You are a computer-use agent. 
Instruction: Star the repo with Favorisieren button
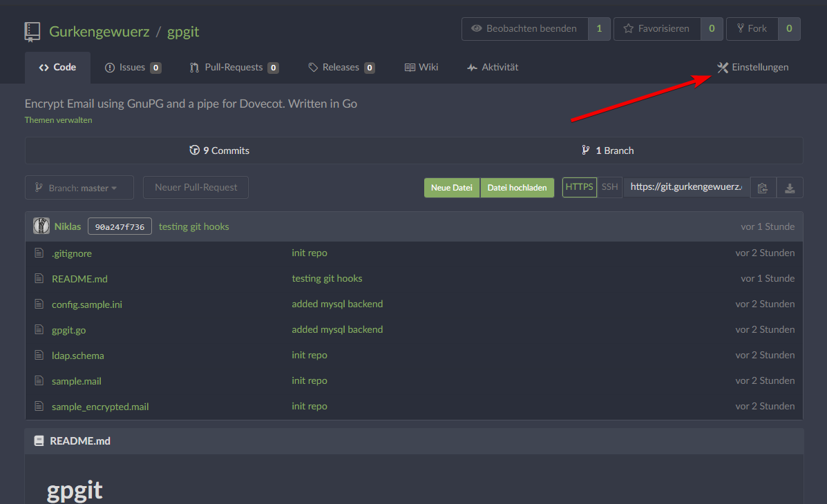tap(656, 29)
